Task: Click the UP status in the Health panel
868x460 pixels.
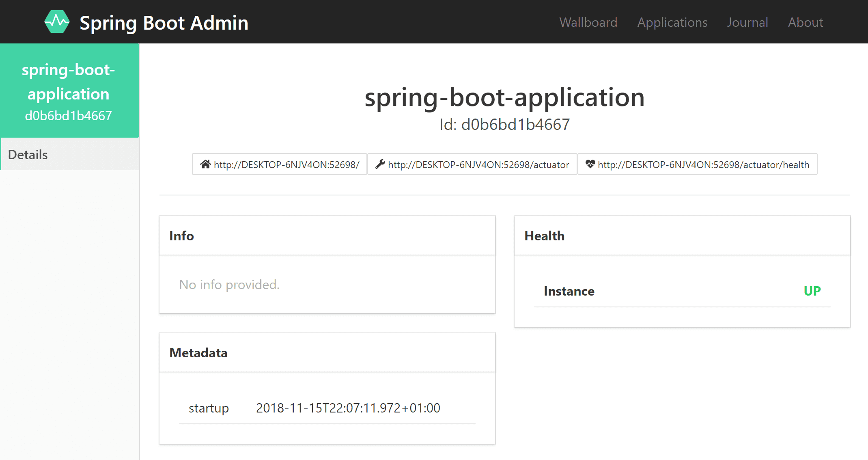Action: point(812,291)
